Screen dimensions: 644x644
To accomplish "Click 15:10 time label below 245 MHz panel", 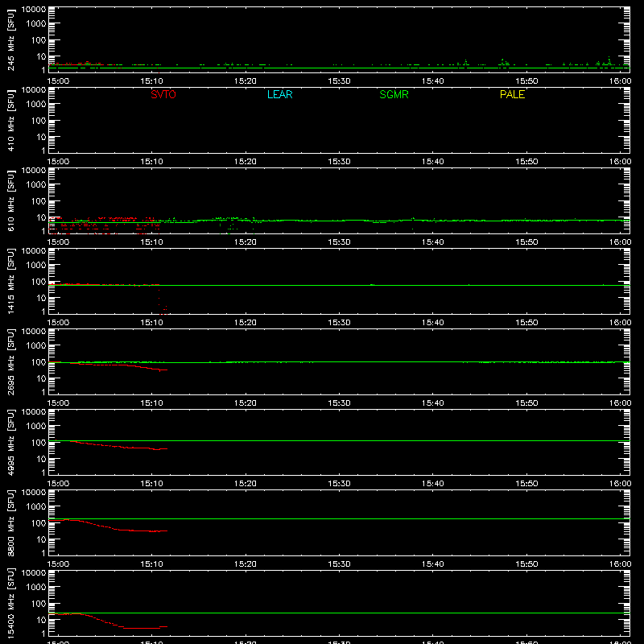I will click(151, 81).
